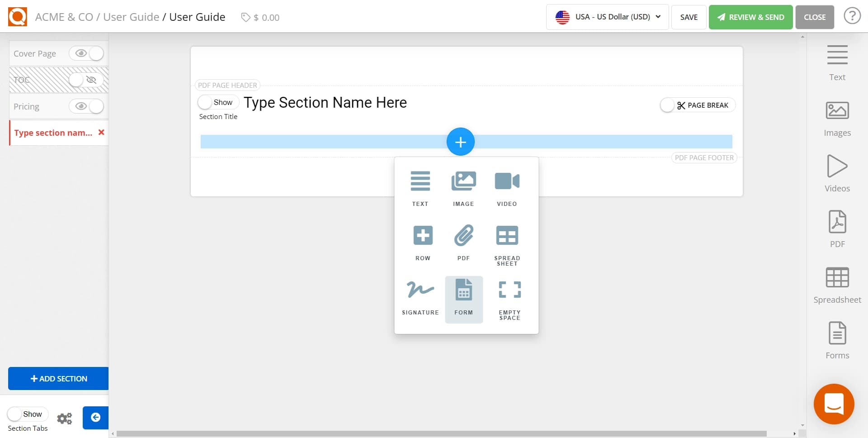Open the USA - US Dollar currency dropdown
The image size is (868, 438).
coord(607,17)
